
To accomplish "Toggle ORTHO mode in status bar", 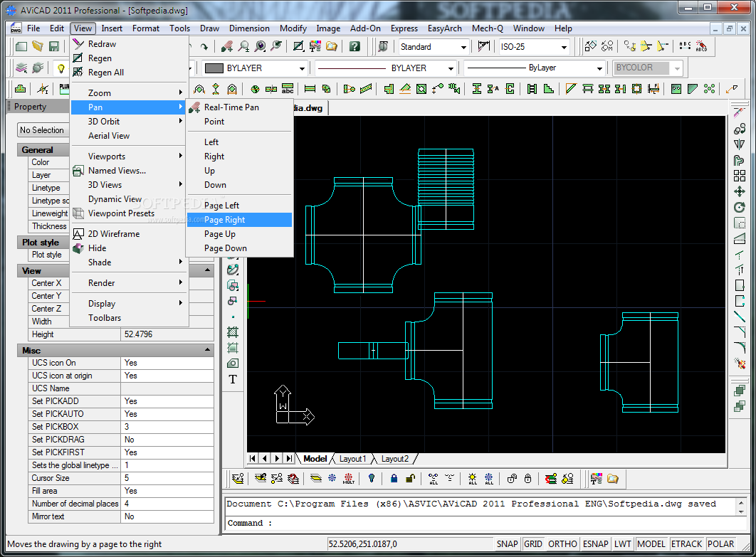I will 562,544.
